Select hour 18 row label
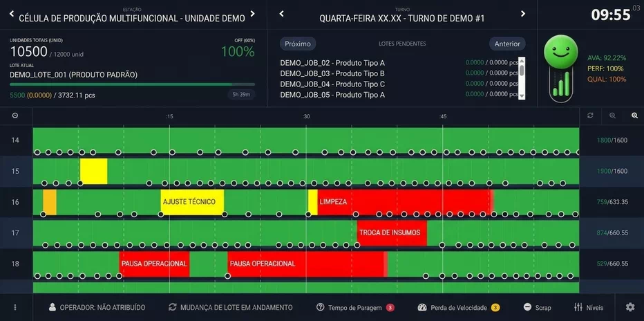The height and width of the screenshot is (321, 644). (x=15, y=264)
